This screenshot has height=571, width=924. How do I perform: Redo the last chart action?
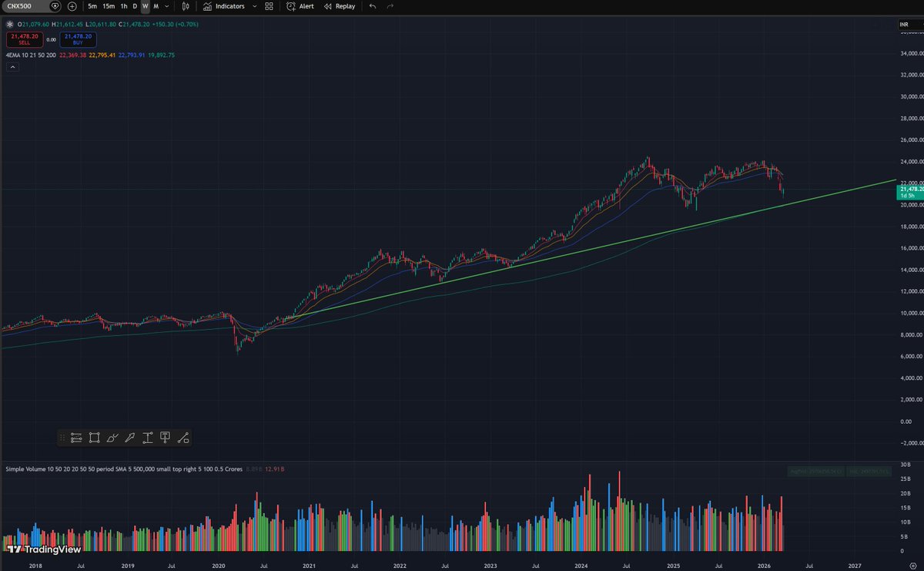(390, 6)
